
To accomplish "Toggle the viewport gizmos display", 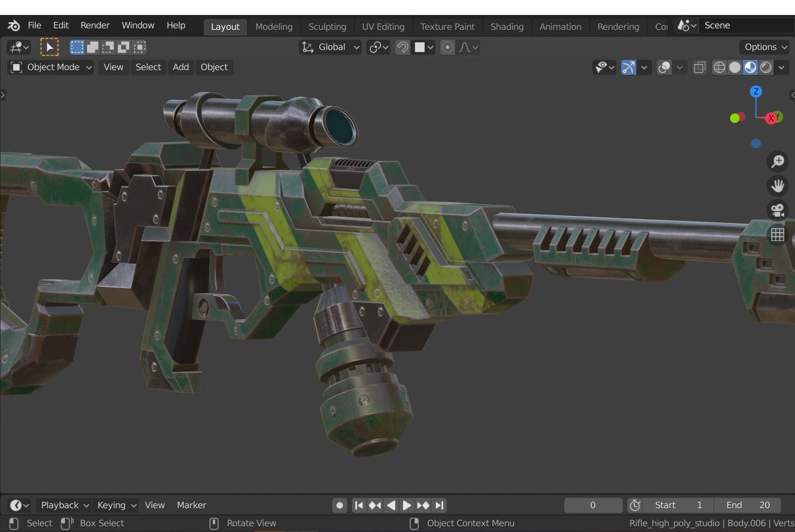I will (629, 67).
